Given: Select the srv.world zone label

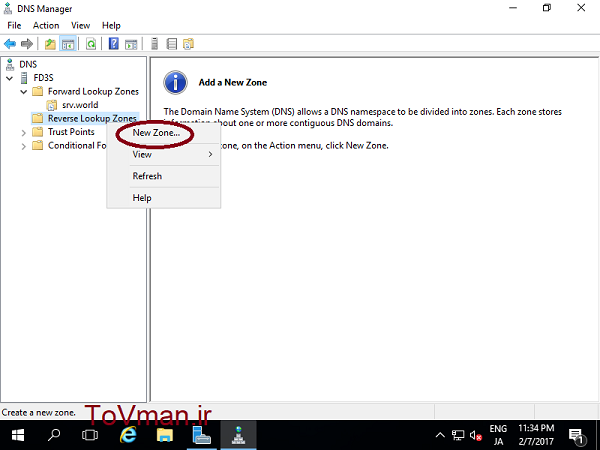Looking at the screenshot, I should pos(80,105).
